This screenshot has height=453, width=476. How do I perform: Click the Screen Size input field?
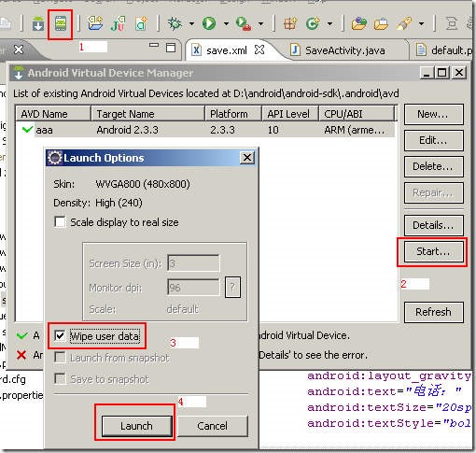(193, 263)
